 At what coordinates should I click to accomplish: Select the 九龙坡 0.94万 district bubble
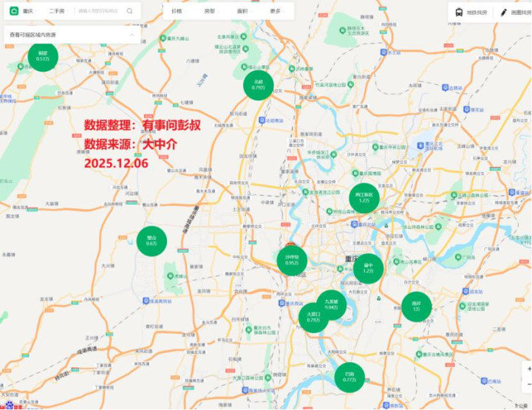click(334, 302)
